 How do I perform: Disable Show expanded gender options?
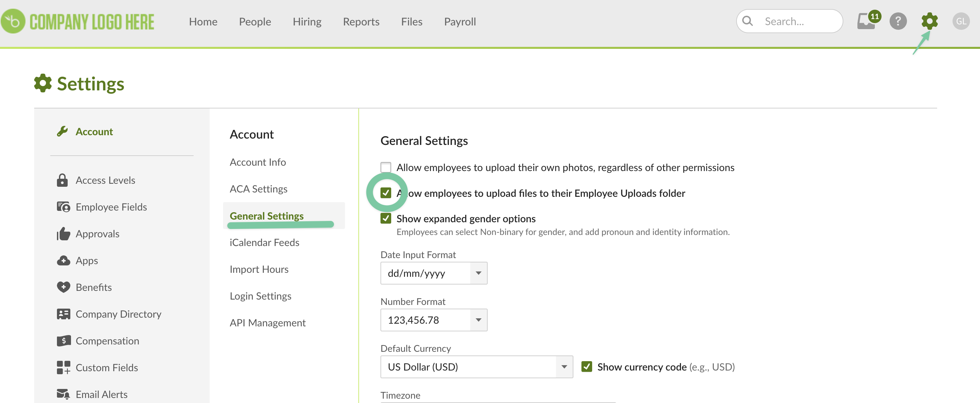click(386, 218)
